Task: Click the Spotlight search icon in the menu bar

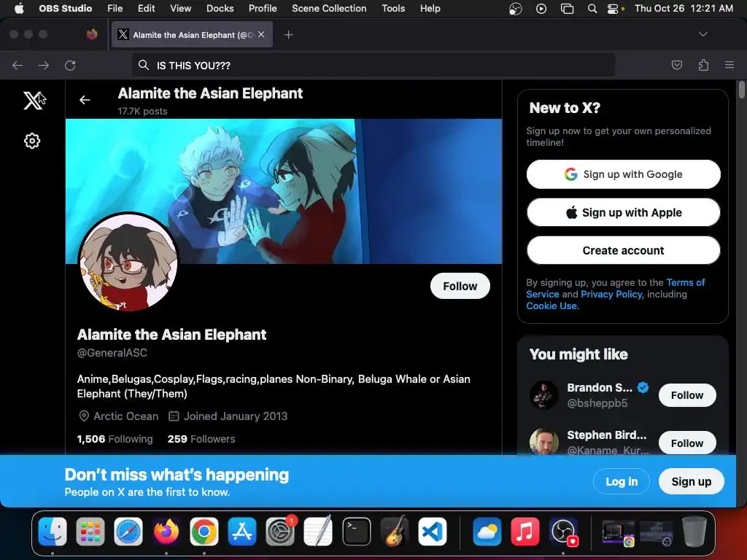Action: pyautogui.click(x=592, y=9)
